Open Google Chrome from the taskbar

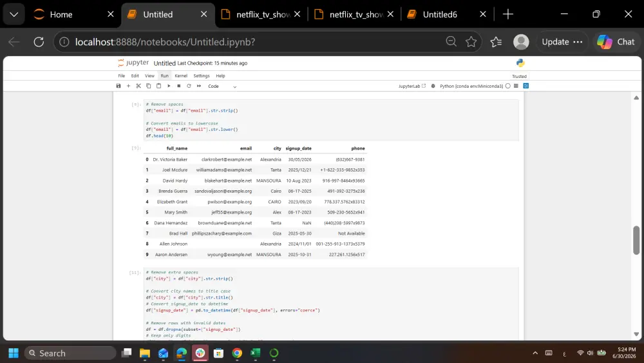[237, 353]
